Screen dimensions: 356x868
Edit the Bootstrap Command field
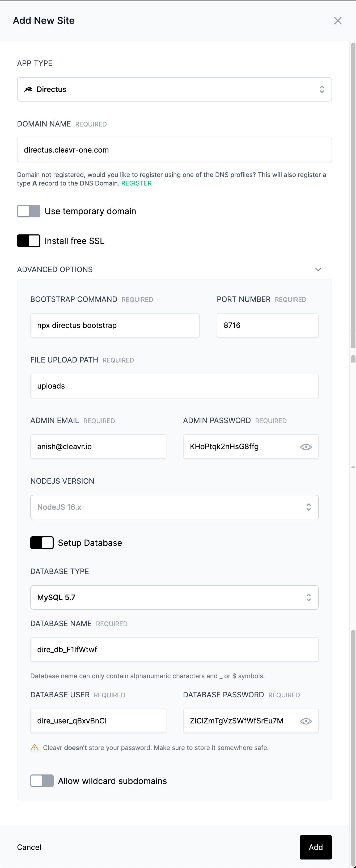tap(115, 325)
